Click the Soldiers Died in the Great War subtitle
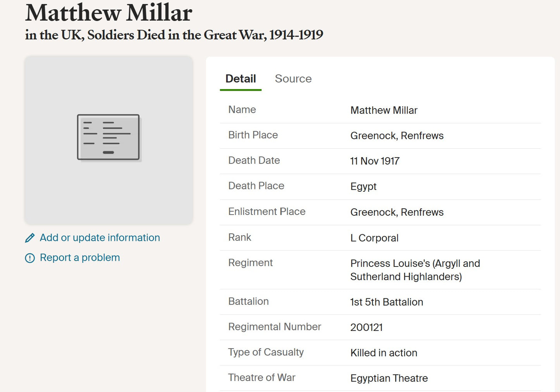This screenshot has width=560, height=392. pyautogui.click(x=174, y=35)
